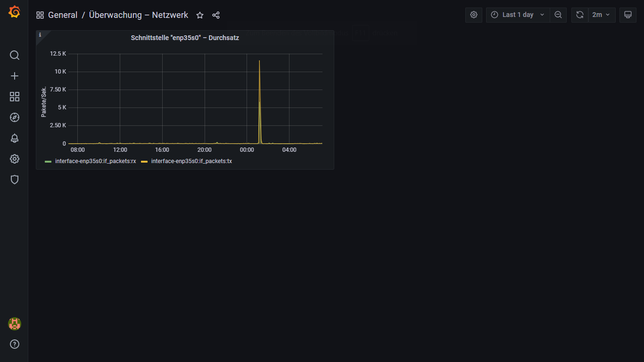Screen dimensions: 644x362
Task: Toggle the if_packets:rx series in legend
Action: click(95, 161)
